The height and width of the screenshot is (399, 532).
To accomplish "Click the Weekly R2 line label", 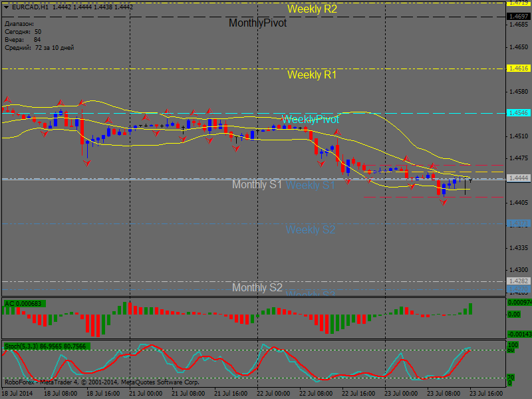I will [x=312, y=9].
